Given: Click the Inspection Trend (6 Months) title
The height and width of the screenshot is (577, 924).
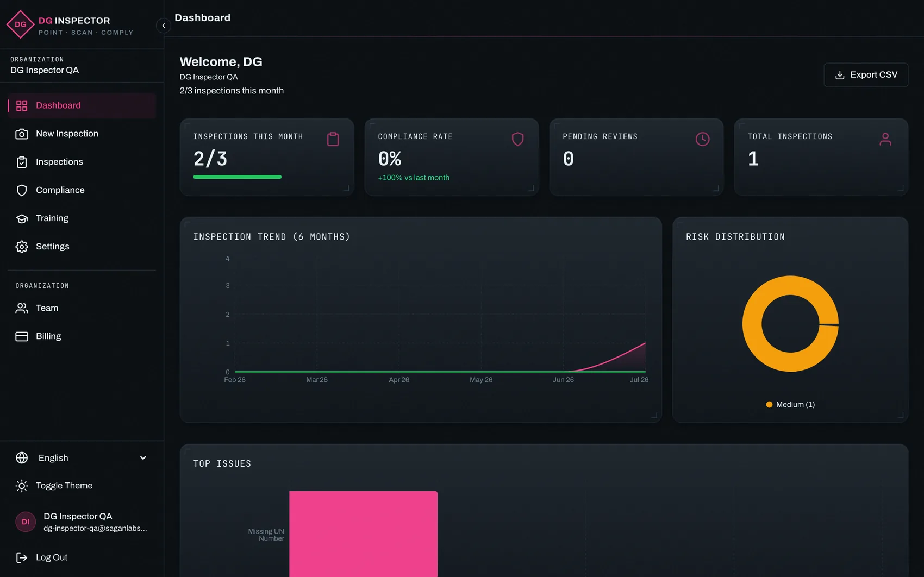Looking at the screenshot, I should point(271,237).
